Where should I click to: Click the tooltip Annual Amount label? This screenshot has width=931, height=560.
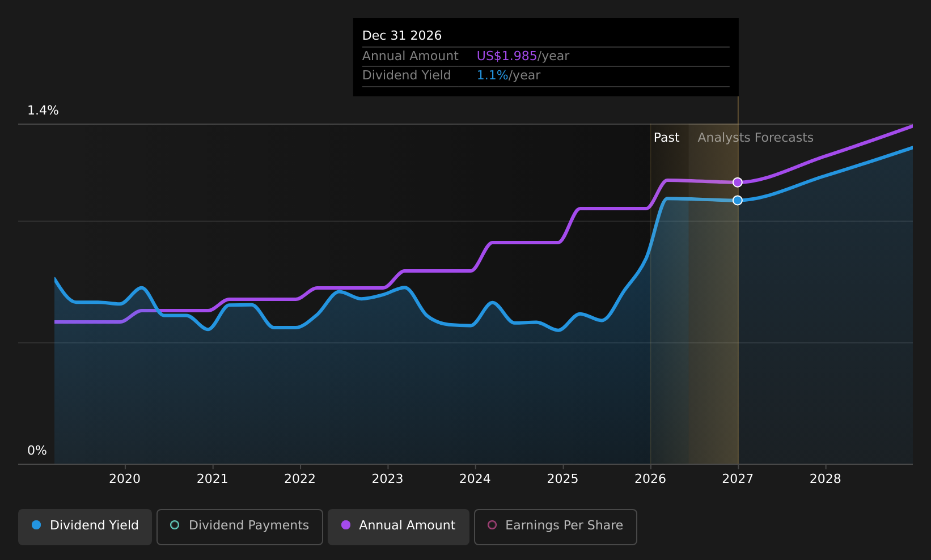point(411,56)
